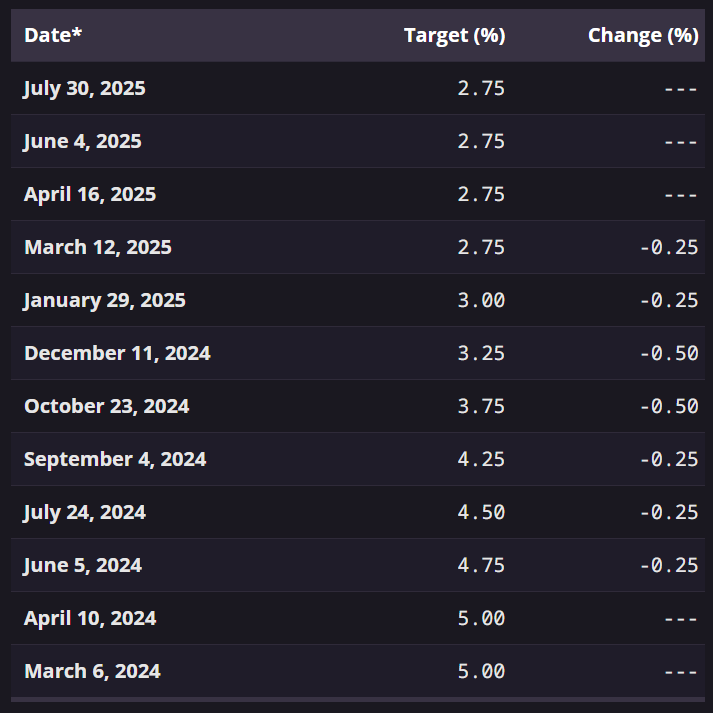Click the June 5, 2024 date

coord(83,565)
